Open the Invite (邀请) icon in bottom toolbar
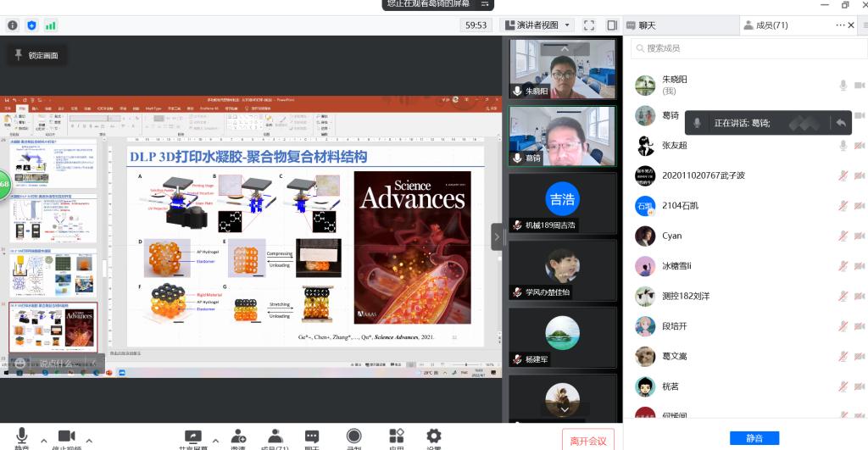The width and height of the screenshot is (868, 450). [239, 438]
